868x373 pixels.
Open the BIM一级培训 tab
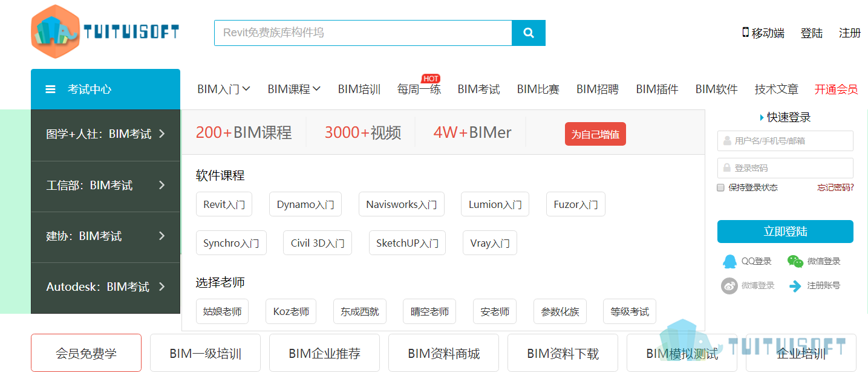205,353
